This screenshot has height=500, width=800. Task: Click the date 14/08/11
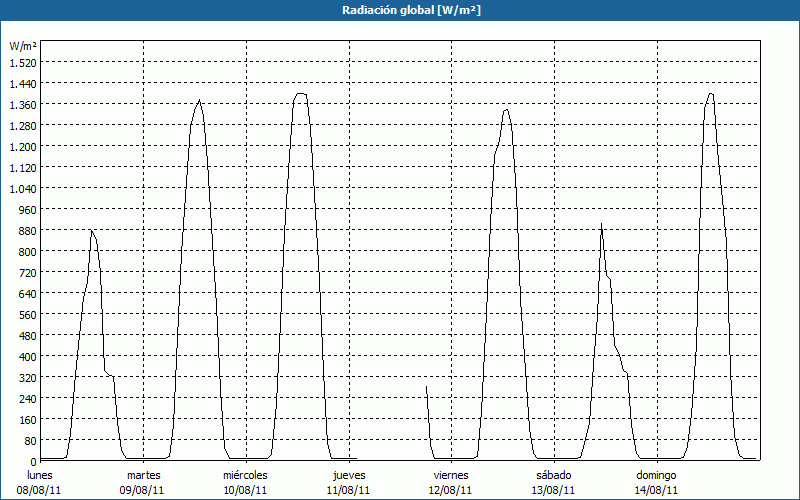(656, 490)
